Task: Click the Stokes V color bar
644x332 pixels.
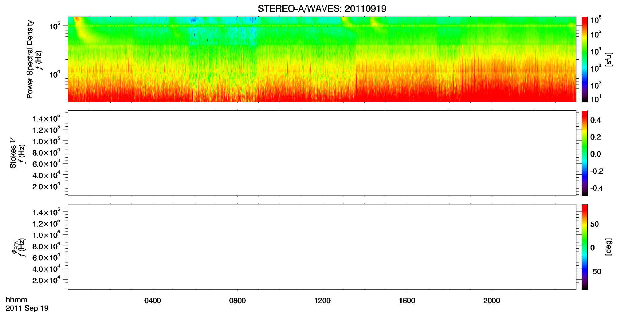Action: (585, 153)
